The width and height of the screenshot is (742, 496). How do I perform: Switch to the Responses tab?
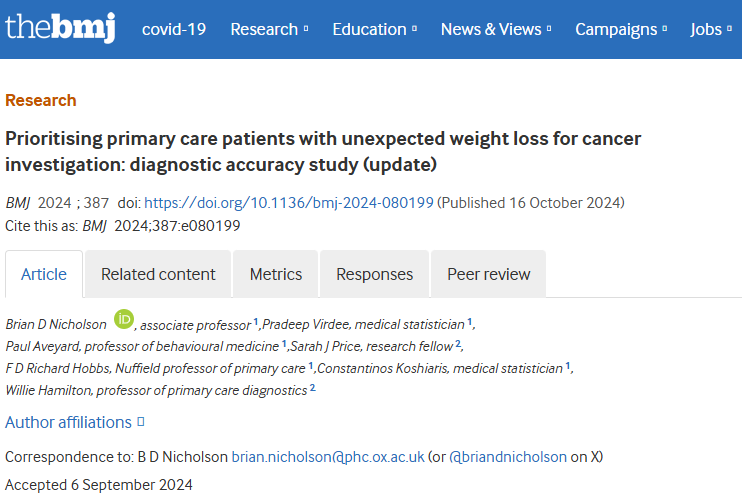pyautogui.click(x=374, y=274)
